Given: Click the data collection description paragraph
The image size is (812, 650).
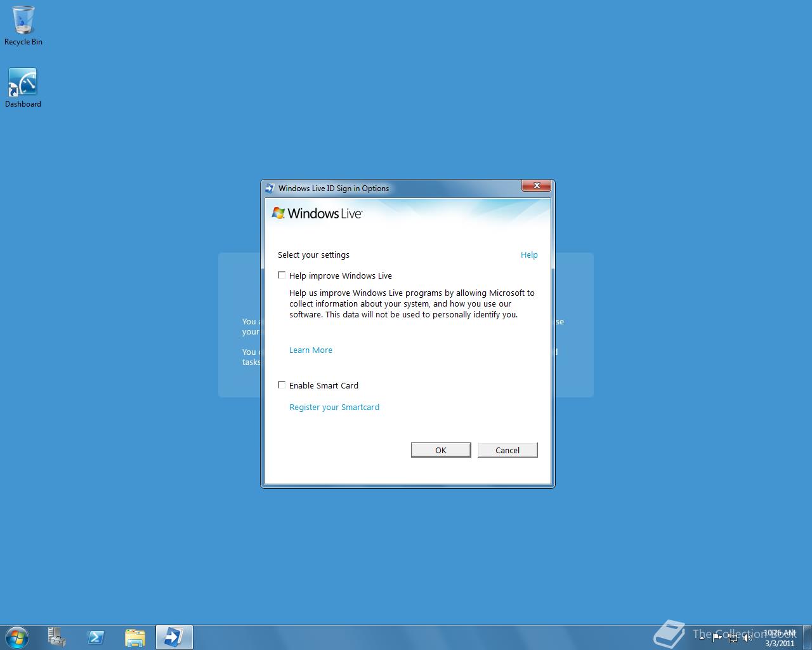Looking at the screenshot, I should tap(412, 303).
